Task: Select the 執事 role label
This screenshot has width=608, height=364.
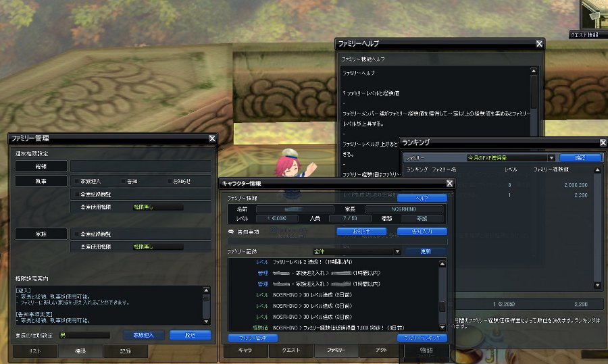Action: (x=41, y=181)
